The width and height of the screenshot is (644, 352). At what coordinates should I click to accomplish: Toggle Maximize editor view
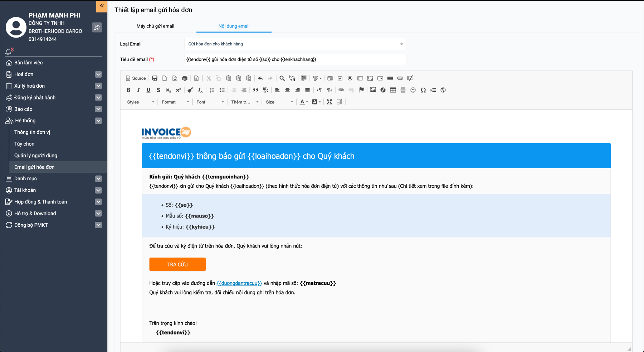(x=330, y=102)
